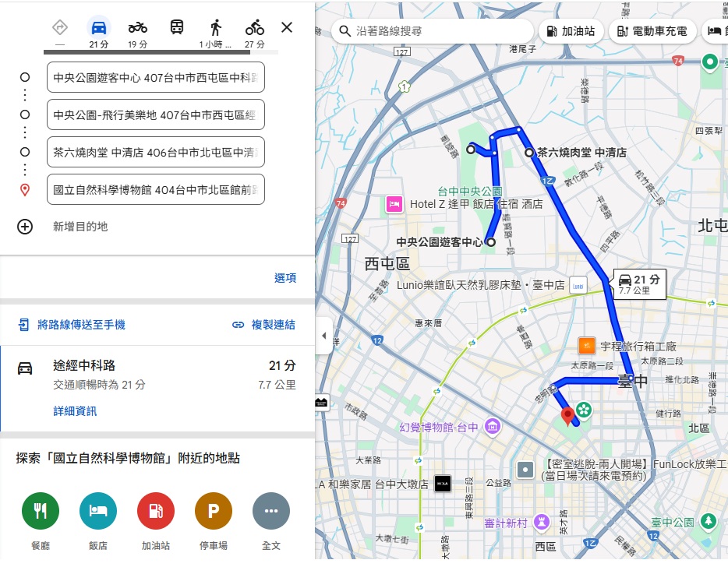Screen dimensions: 728x567
Task: Click the 21 分 7.7 公里 route callout
Action: tap(640, 284)
